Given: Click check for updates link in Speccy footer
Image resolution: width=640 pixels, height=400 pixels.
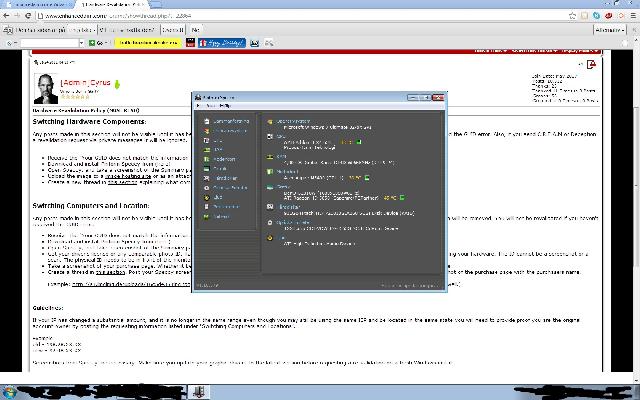Looking at the screenshot, I should pyautogui.click(x=409, y=285).
